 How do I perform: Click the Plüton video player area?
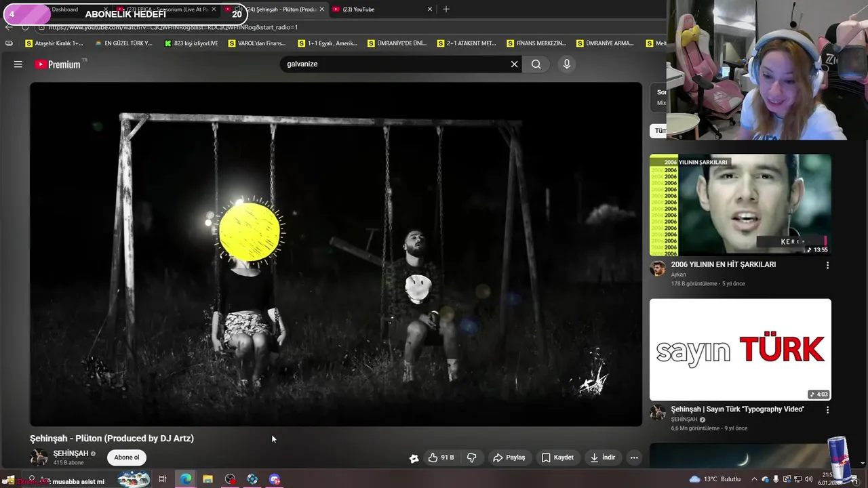click(336, 254)
